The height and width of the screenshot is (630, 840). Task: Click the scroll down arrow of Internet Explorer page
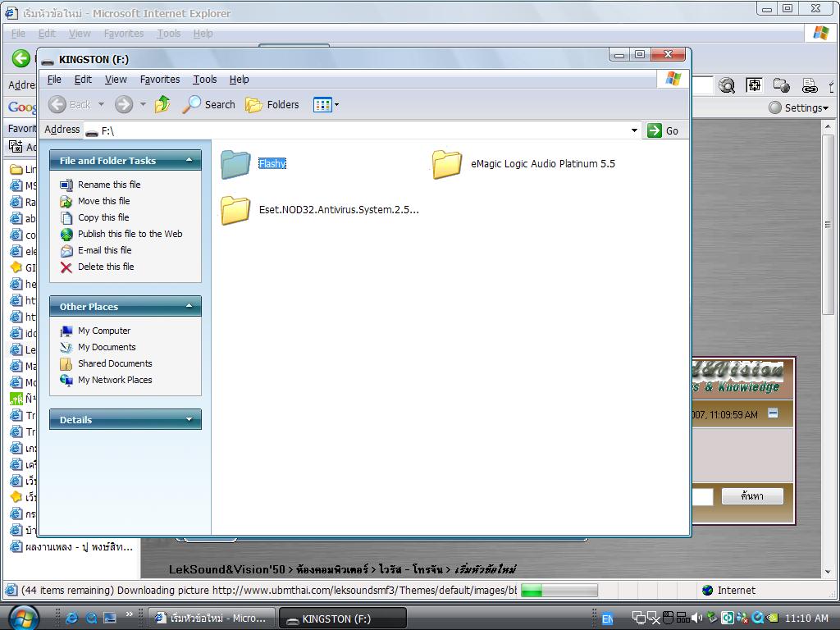pos(828,571)
